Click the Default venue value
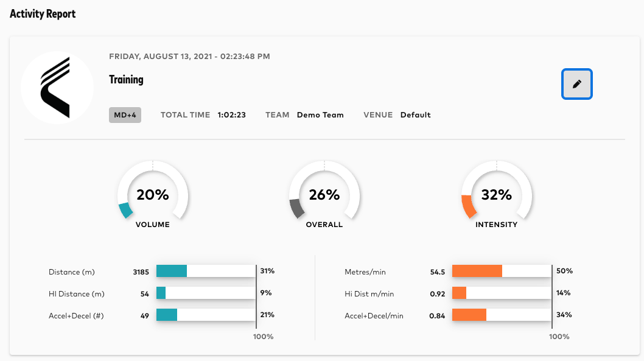The image size is (644, 361). click(x=415, y=115)
